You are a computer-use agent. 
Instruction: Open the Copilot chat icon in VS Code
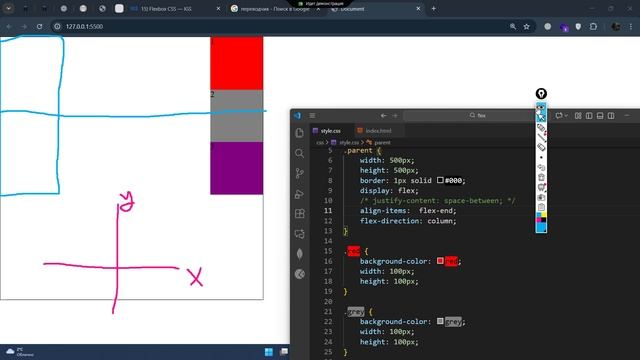point(558,116)
